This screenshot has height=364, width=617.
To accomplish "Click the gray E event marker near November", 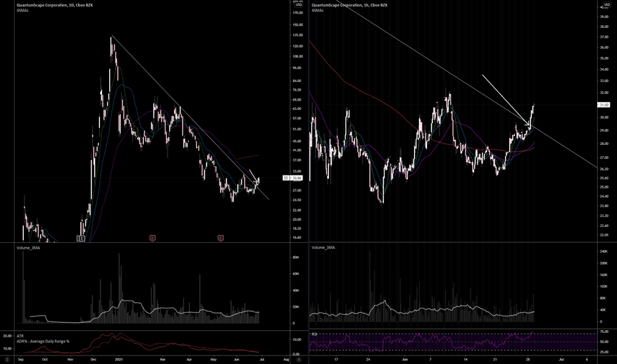I will tap(81, 238).
